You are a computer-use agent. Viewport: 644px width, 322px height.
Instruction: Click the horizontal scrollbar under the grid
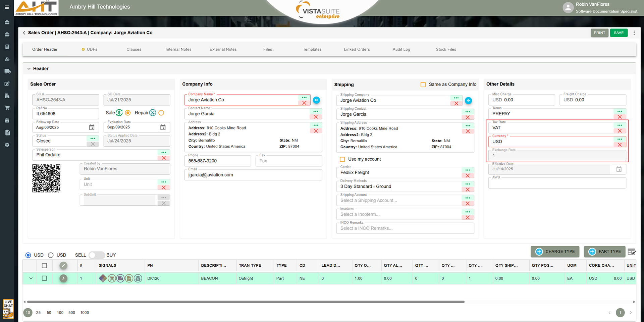coord(246,302)
